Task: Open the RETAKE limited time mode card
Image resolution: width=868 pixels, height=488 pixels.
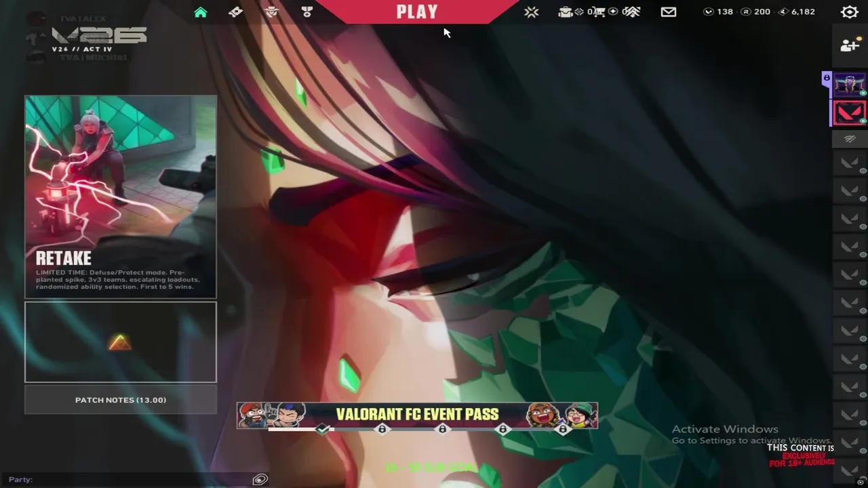Action: (x=121, y=197)
